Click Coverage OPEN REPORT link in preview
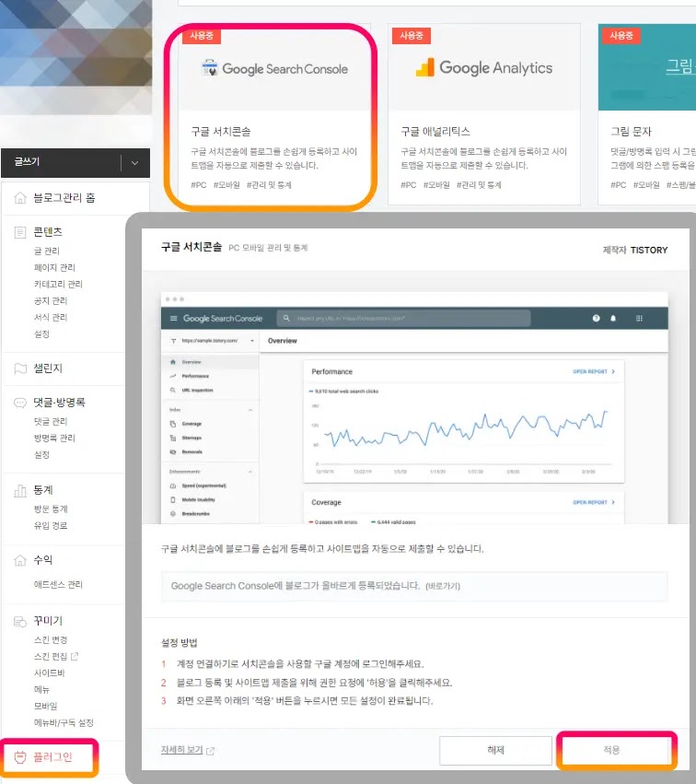The image size is (696, 784). pyautogui.click(x=594, y=502)
